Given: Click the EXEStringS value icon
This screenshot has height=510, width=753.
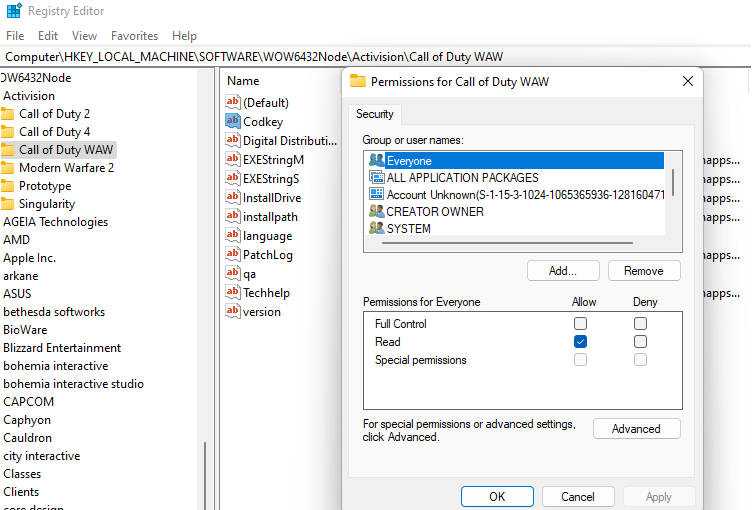Looking at the screenshot, I should 232,178.
